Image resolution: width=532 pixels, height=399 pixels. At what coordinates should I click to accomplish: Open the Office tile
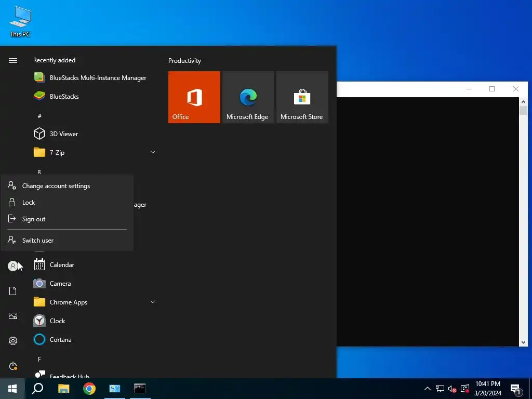[194, 97]
